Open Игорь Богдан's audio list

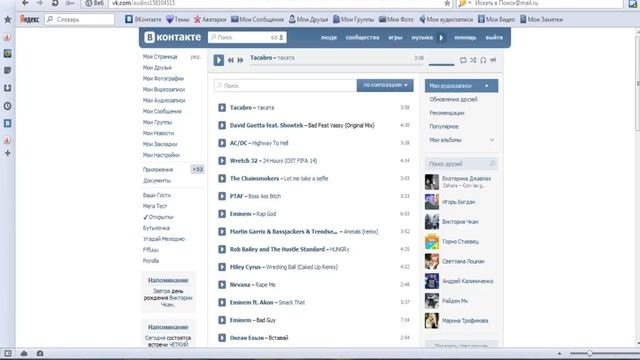pos(459,202)
